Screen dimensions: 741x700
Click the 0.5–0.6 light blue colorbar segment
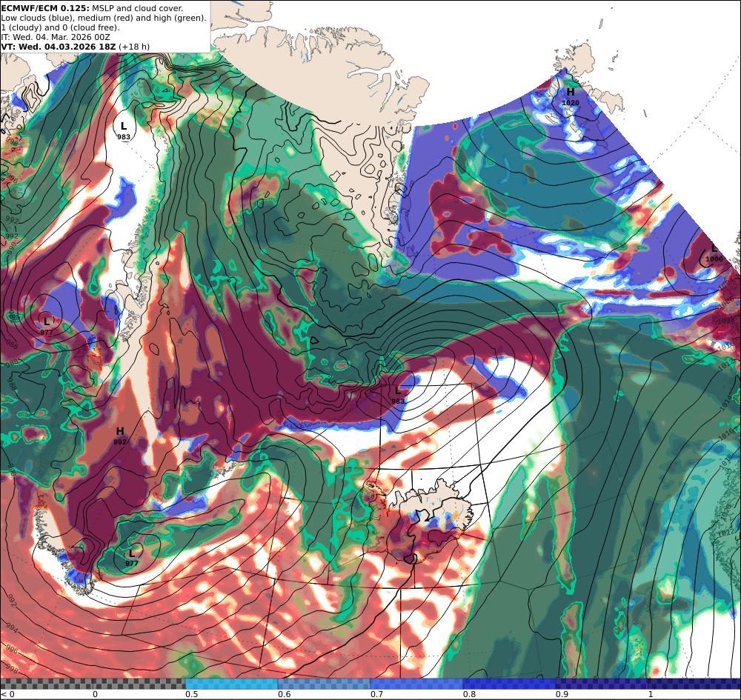click(x=231, y=684)
